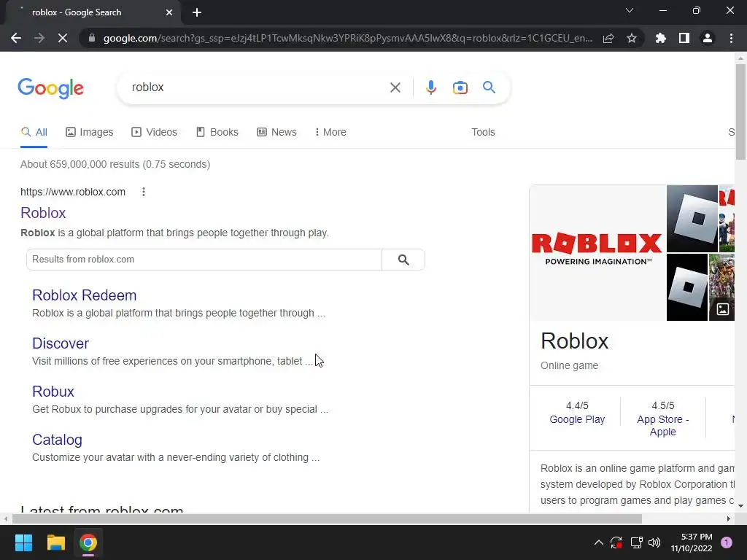
Task: Open the Roblox Redeem sitelink
Action: [85, 295]
